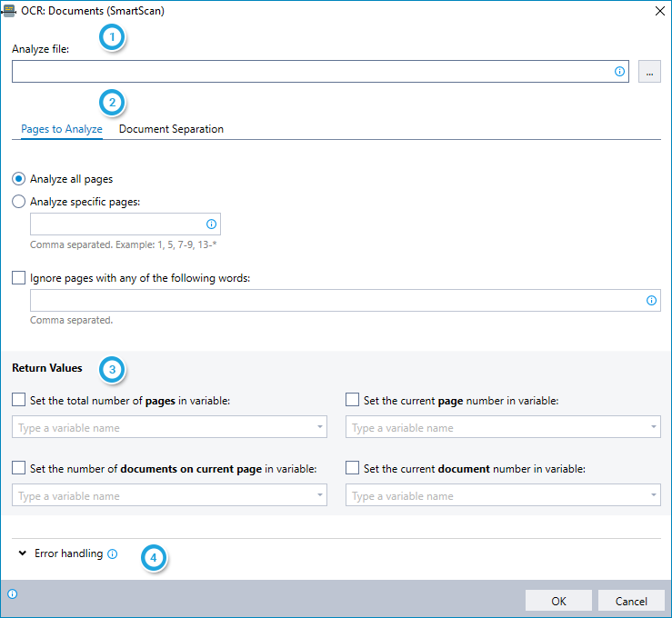This screenshot has width=672, height=618.
Task: Open help info icon at dialog bottom left
Action: [x=13, y=594]
